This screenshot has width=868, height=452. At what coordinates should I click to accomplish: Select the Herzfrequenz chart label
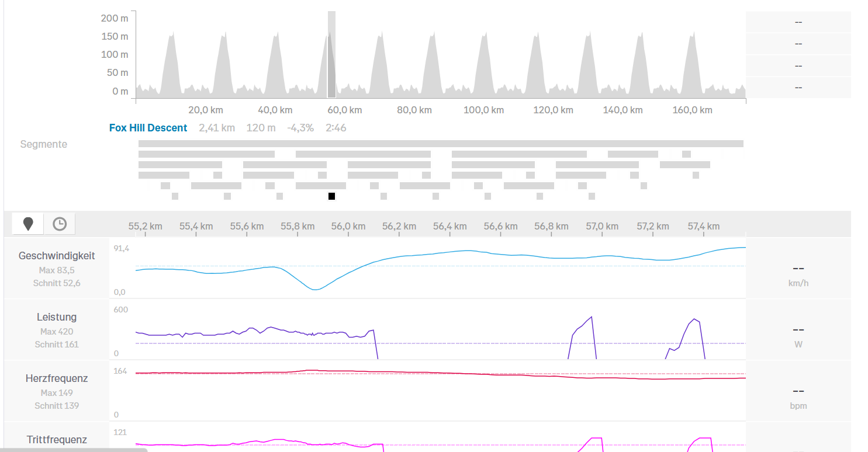tap(57, 378)
